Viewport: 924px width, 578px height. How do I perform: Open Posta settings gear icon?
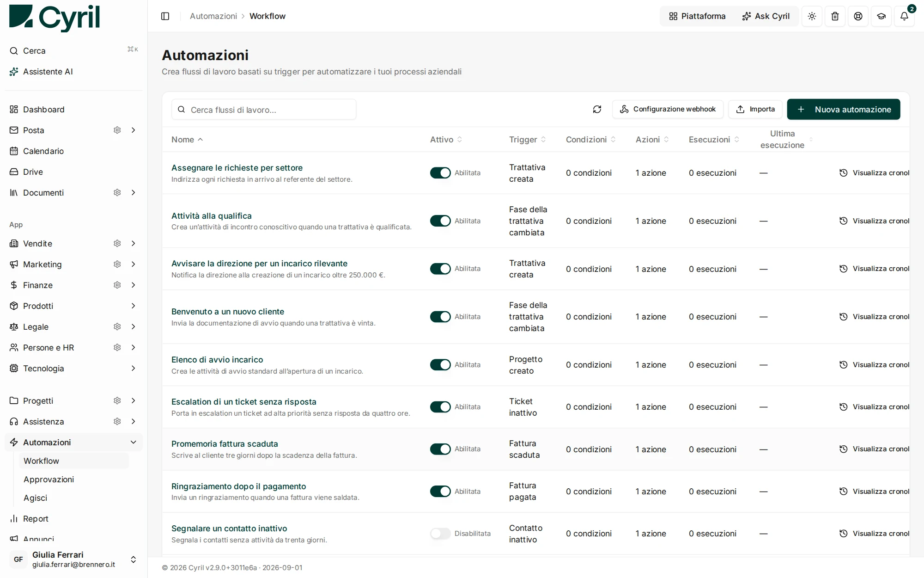pos(117,130)
